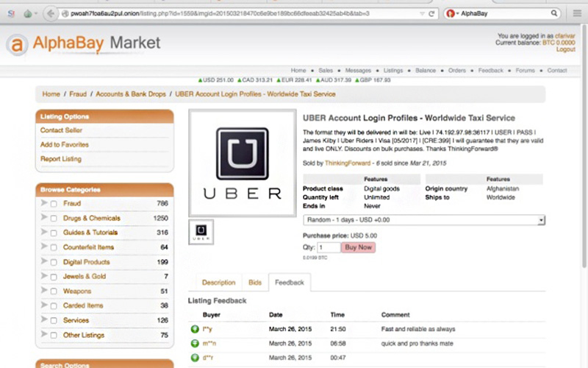Click the small Uber thumbnail image
This screenshot has height=368, width=588.
tap(201, 232)
